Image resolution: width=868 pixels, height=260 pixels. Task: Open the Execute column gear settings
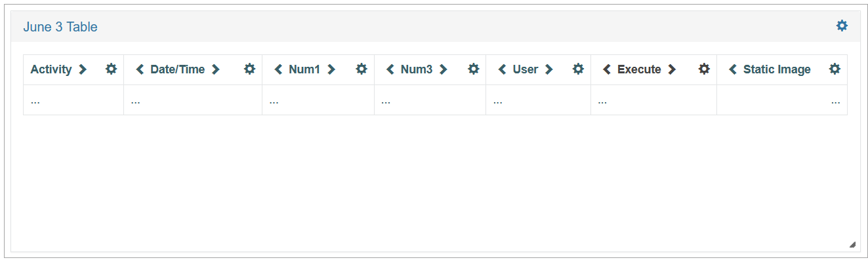coord(704,69)
